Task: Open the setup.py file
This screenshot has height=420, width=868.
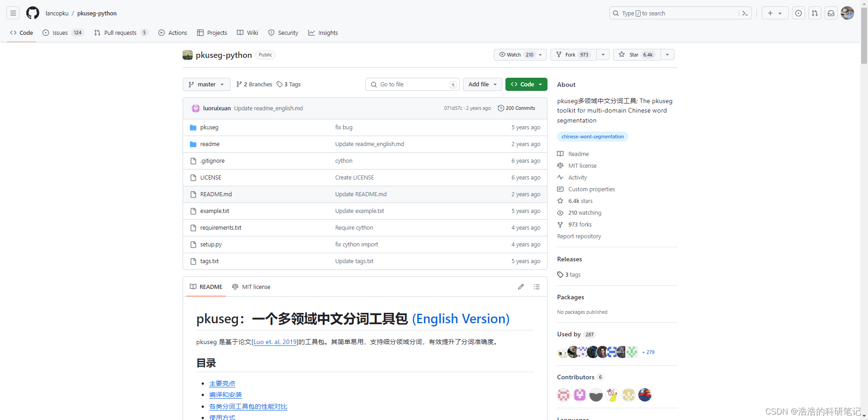Action: [211, 245]
